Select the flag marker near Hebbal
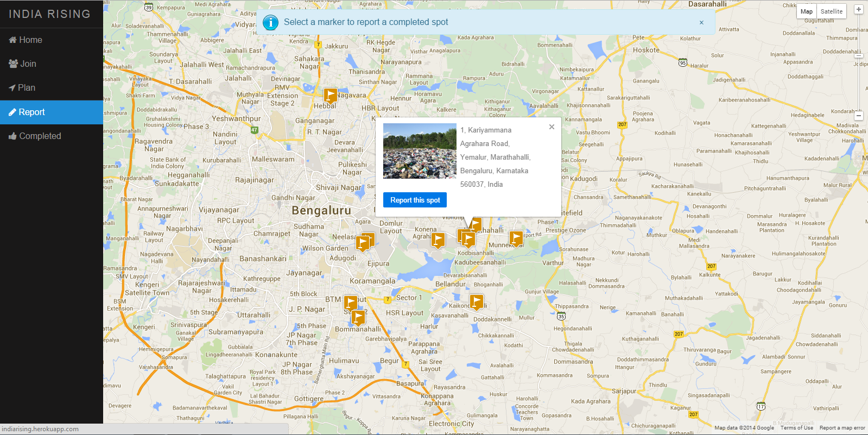 click(x=330, y=96)
